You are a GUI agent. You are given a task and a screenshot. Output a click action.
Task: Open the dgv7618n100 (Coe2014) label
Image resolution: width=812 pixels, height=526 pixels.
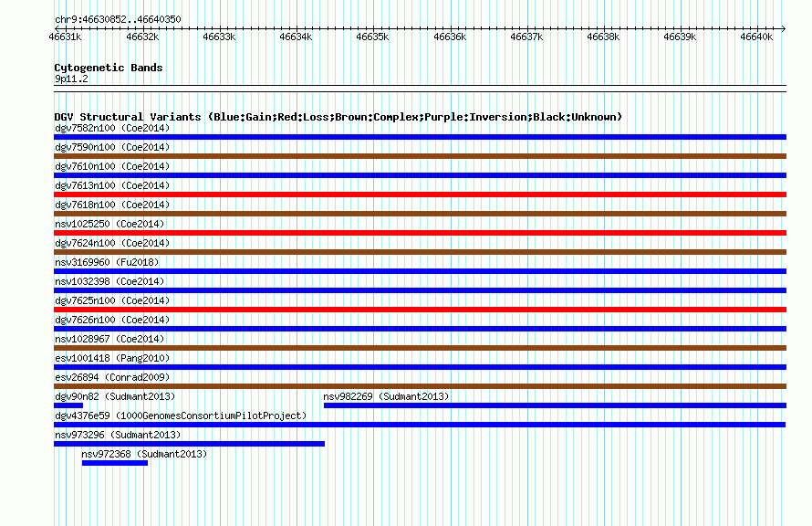112,205
